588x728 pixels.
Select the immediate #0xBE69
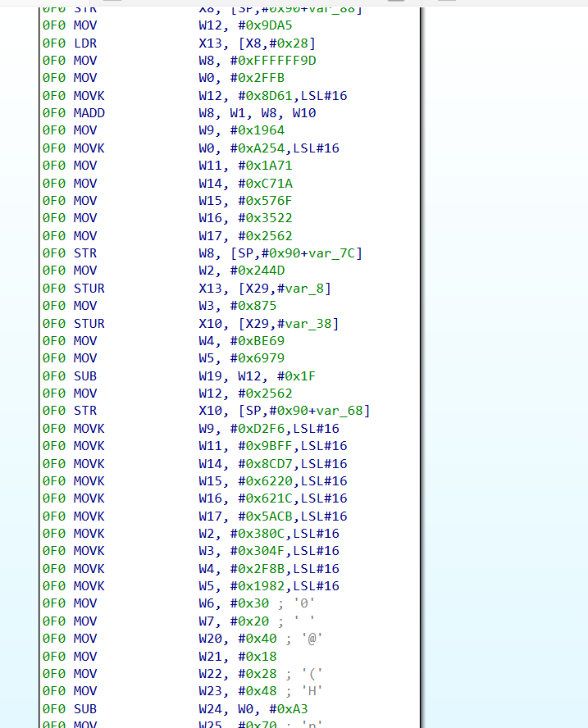click(x=258, y=341)
